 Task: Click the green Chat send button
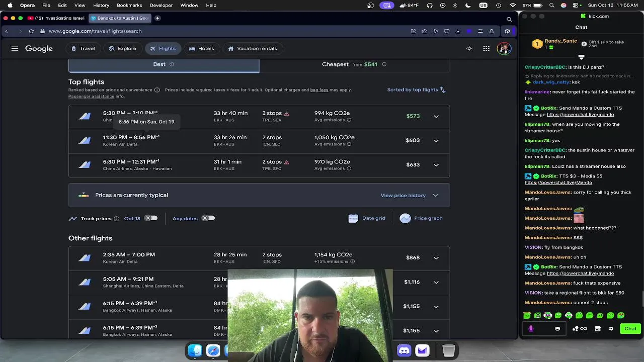[630, 329]
